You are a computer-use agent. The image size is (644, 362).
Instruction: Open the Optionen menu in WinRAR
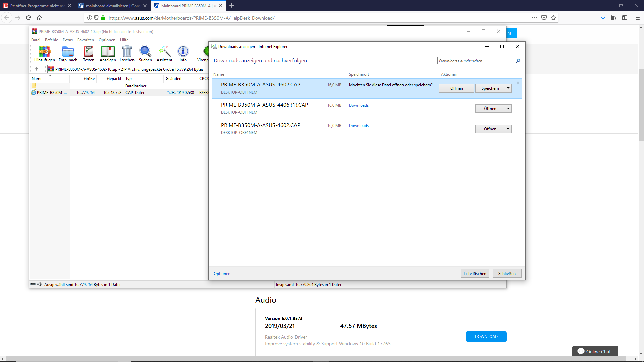click(107, 40)
